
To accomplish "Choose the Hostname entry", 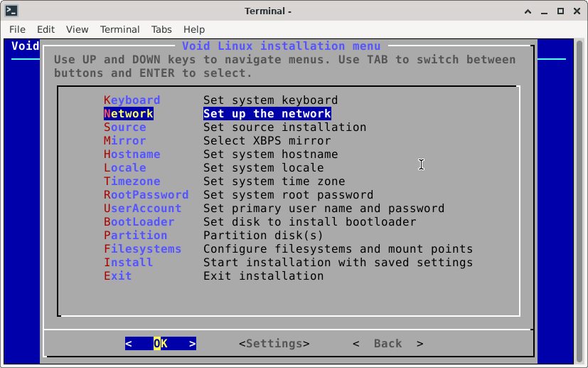I will point(132,154).
